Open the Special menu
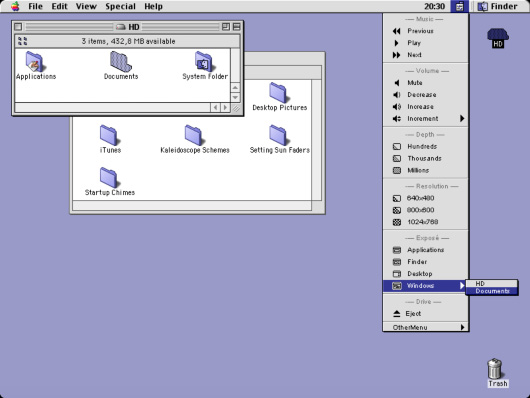 120,6
